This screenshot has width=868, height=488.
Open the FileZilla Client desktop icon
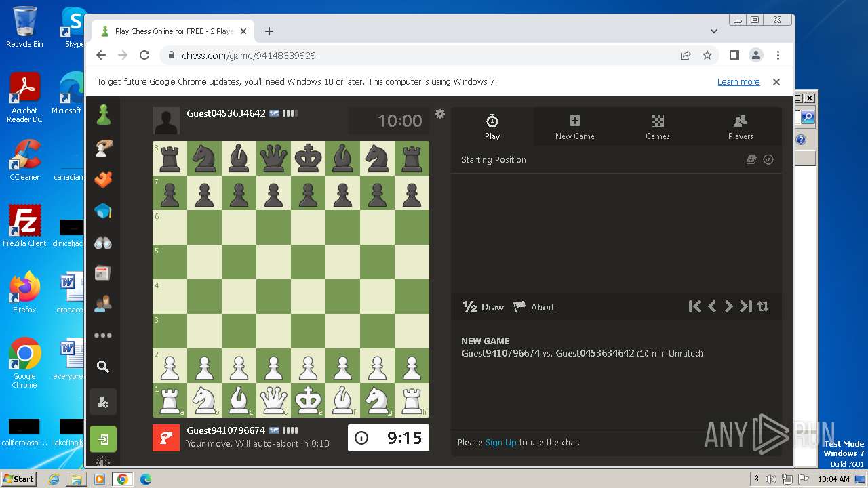click(x=24, y=226)
